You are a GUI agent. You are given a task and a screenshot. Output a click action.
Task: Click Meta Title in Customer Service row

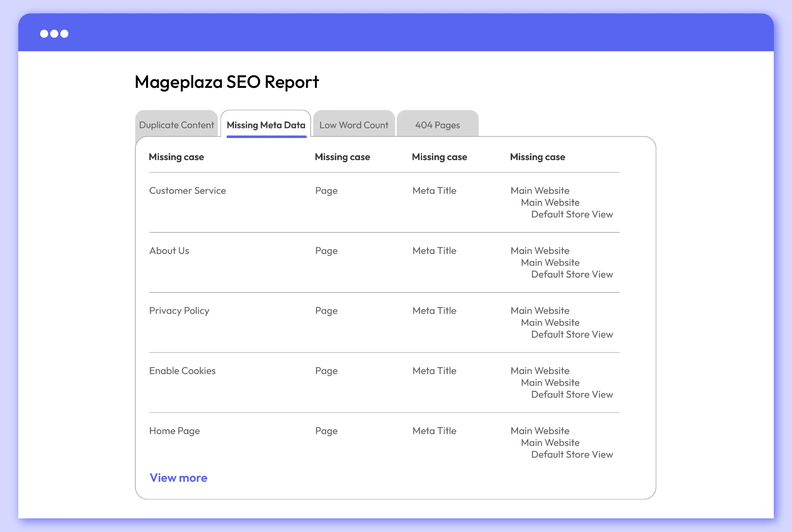click(x=434, y=191)
